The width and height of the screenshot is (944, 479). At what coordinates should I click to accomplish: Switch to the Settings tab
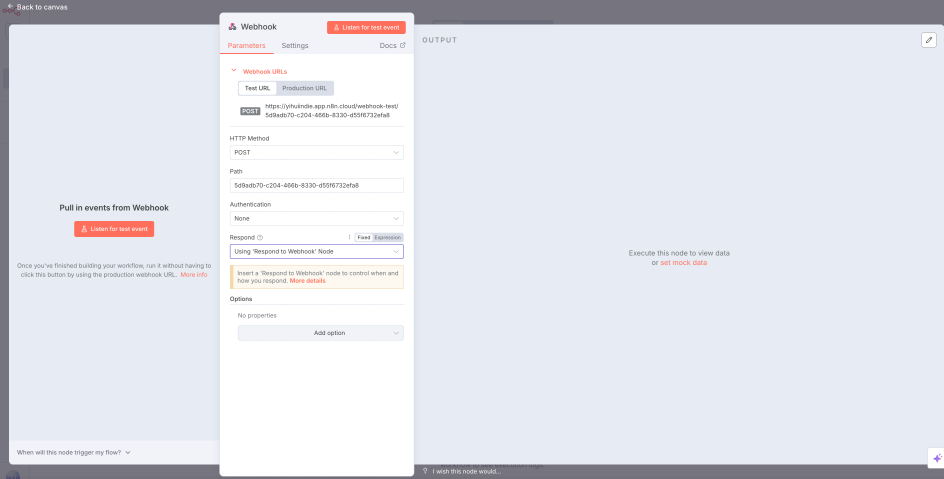coord(294,46)
